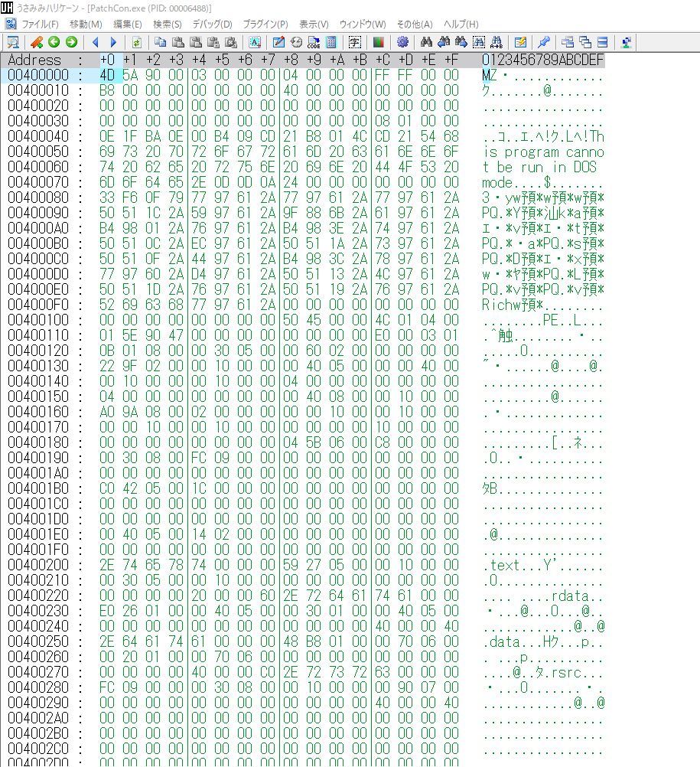This screenshot has width=700, height=767.
Task: Open replace with the A→B binoculars icon
Action: pos(497,43)
